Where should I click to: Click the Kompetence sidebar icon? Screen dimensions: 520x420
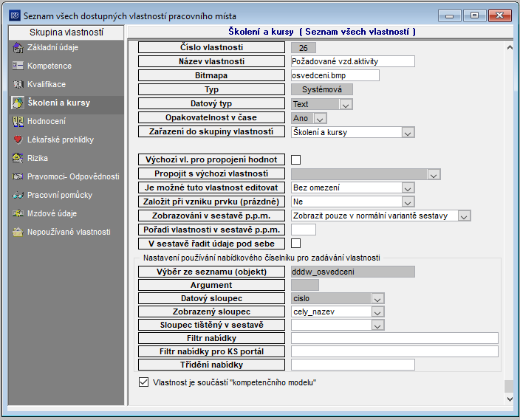coord(18,66)
